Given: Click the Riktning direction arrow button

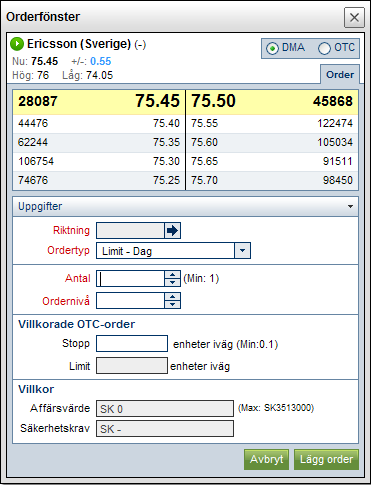Looking at the screenshot, I should 172,231.
